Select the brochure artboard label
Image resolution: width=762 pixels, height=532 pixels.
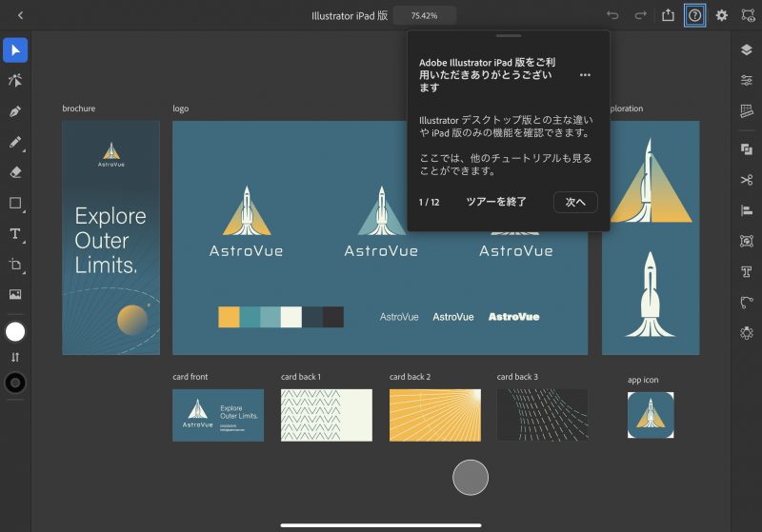click(x=79, y=108)
